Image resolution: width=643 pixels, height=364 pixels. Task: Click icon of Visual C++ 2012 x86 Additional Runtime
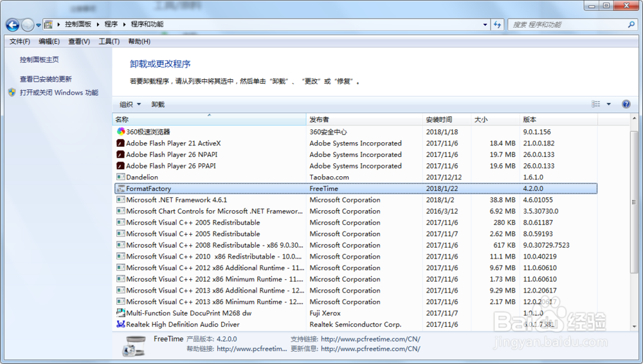pos(121,268)
